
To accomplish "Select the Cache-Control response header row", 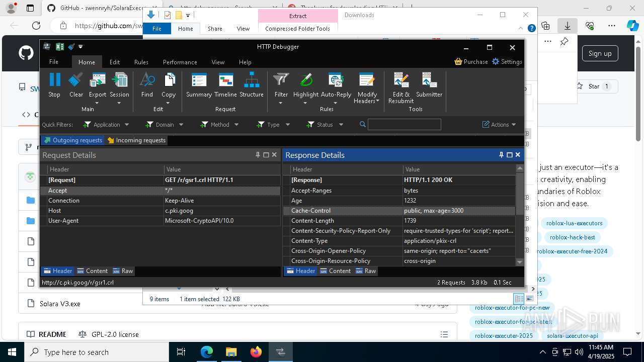I will coord(399,211).
